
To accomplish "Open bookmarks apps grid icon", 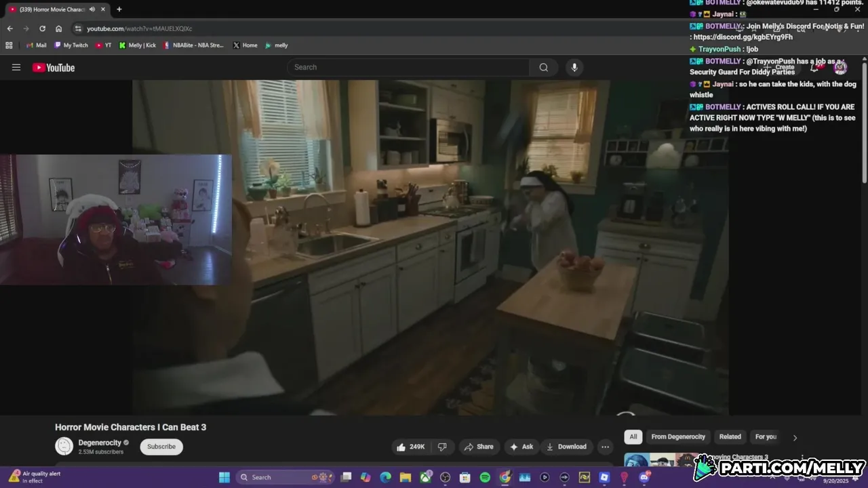I will click(x=9, y=45).
